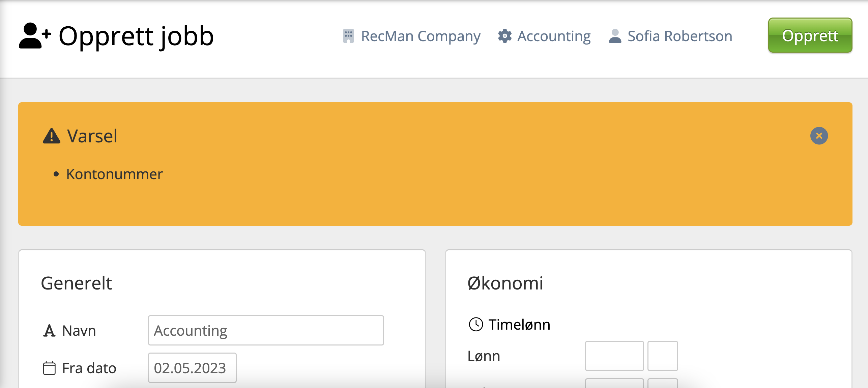Click the add-user icon beside Opprett jobb

tap(35, 36)
